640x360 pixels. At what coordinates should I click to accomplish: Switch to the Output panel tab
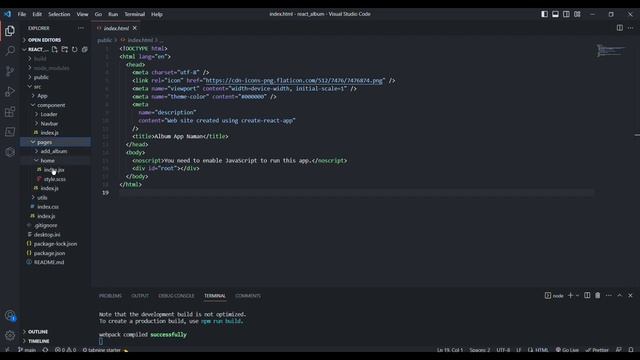(140, 296)
